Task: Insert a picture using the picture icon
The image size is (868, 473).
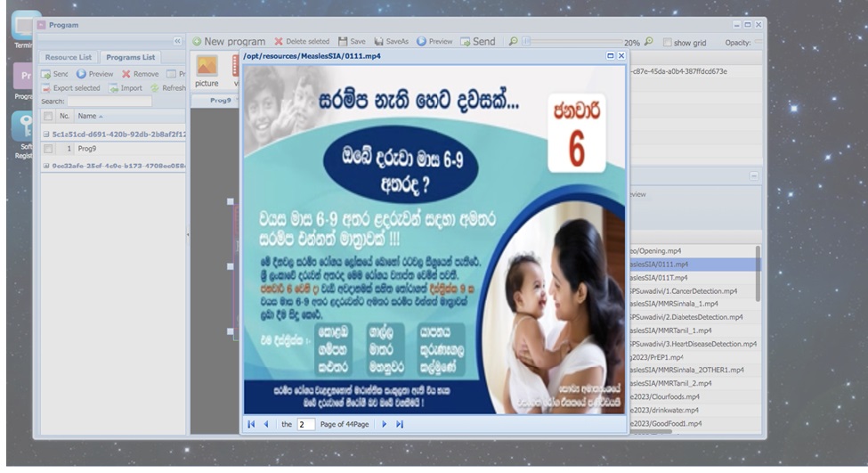Action: (x=207, y=67)
